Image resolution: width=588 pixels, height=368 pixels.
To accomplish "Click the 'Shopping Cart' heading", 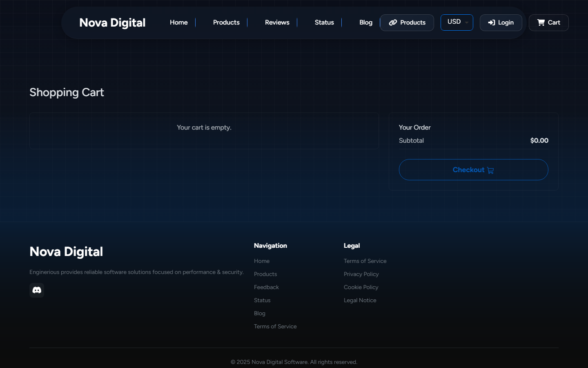I will pyautogui.click(x=67, y=92).
